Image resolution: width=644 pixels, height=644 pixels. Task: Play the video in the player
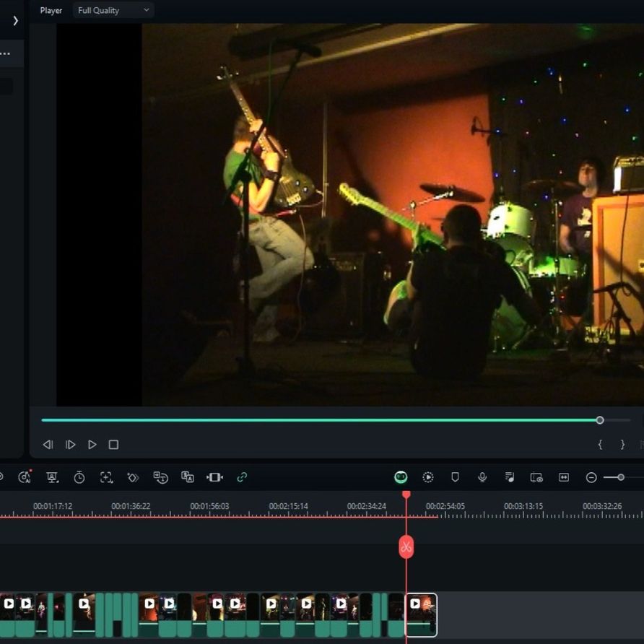pos(92,445)
